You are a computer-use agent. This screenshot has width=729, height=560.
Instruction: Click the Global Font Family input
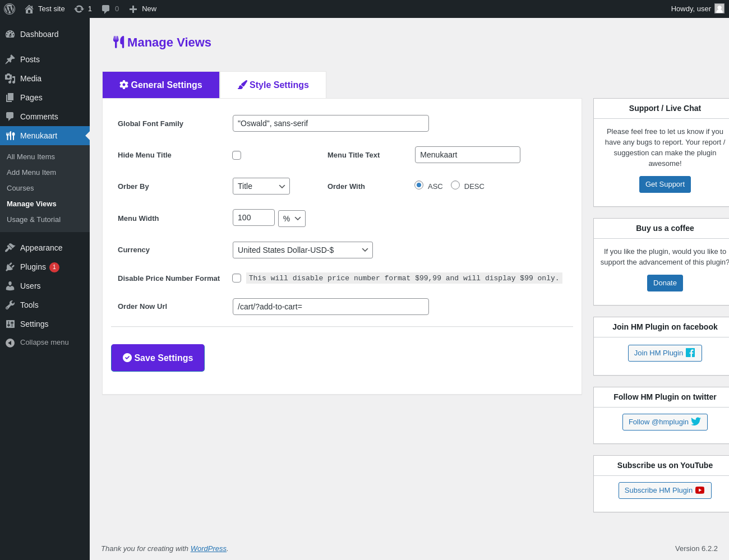click(331, 123)
